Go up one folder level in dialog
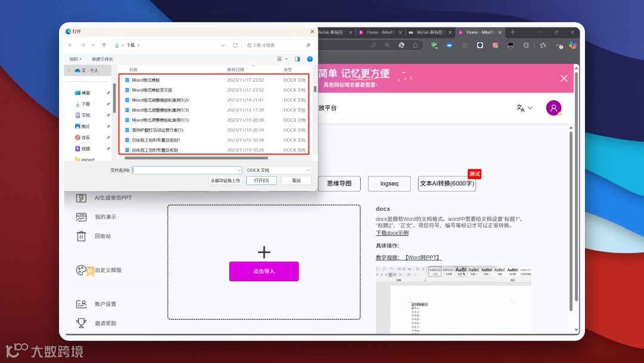 tap(104, 45)
